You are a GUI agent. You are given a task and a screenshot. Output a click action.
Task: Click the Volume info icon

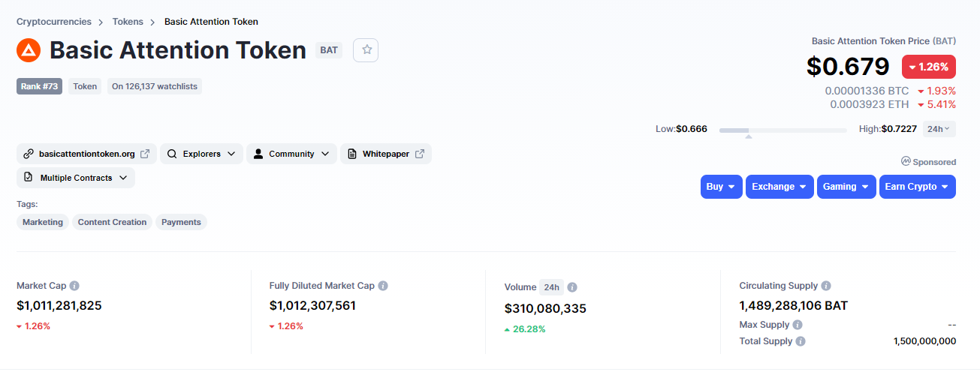[x=572, y=287]
